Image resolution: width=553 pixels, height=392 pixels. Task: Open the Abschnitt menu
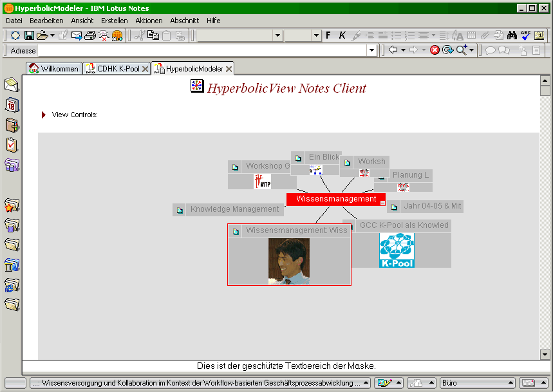pyautogui.click(x=185, y=21)
